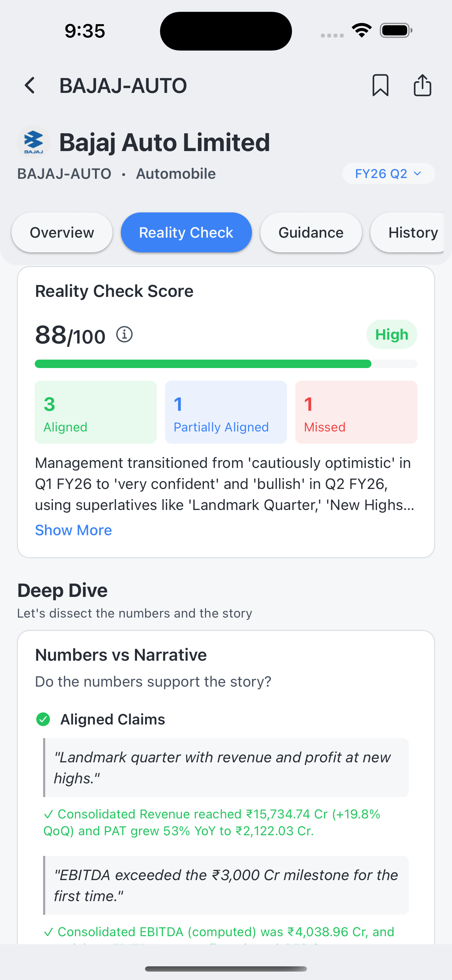Tap the back navigation arrow
The image size is (452, 980).
30,85
